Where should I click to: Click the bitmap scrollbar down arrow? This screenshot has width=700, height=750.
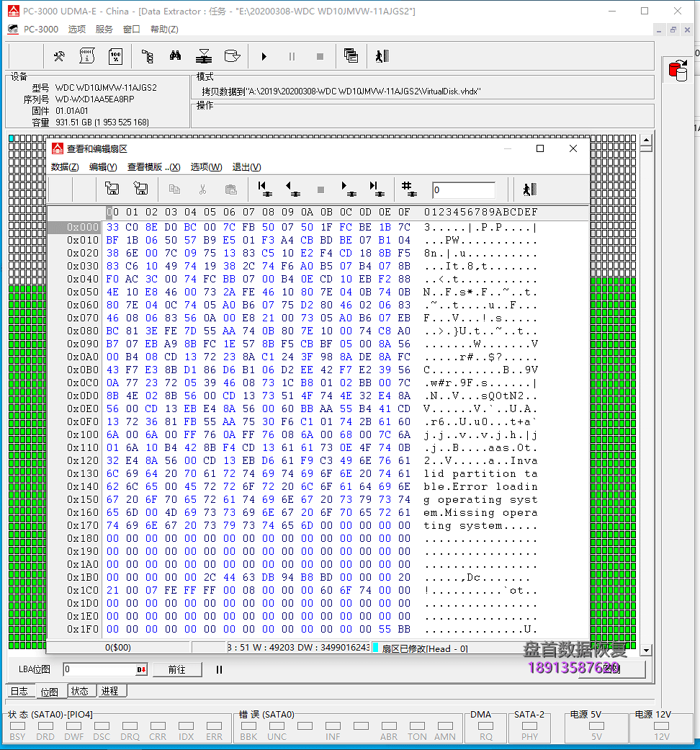tap(647, 650)
